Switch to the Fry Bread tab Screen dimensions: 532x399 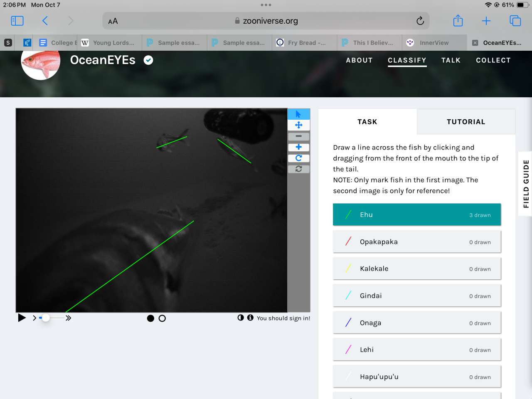(x=305, y=42)
